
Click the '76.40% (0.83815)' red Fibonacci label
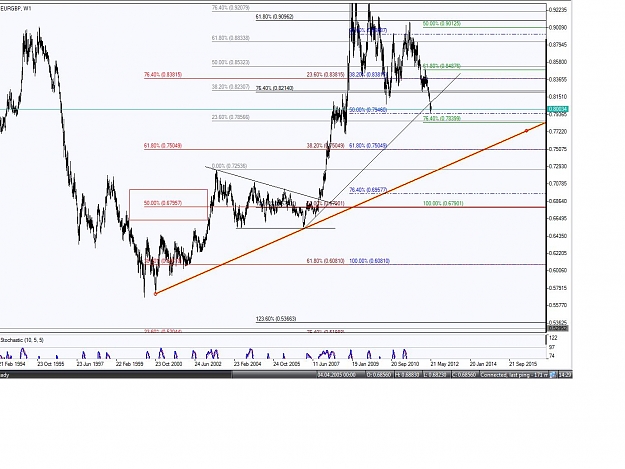pos(163,75)
